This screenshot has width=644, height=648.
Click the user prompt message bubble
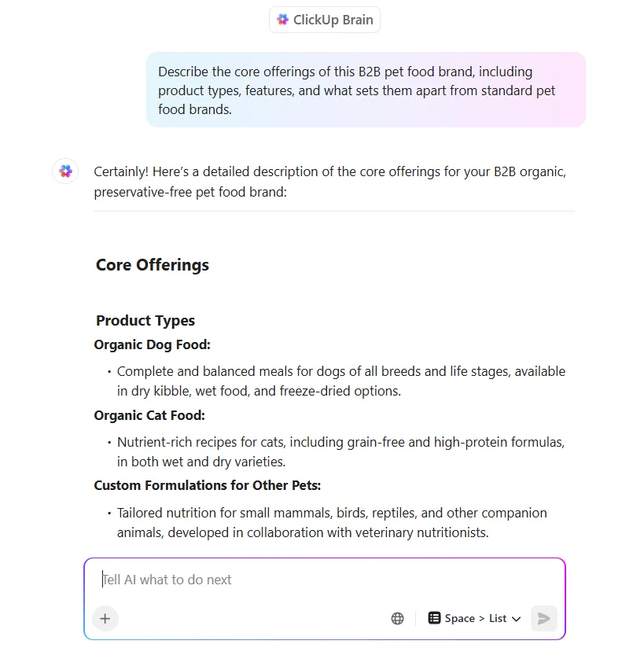pos(366,90)
